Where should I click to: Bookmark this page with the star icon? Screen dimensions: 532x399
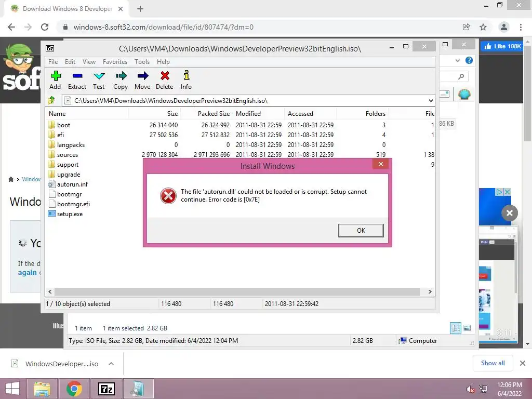(x=483, y=27)
